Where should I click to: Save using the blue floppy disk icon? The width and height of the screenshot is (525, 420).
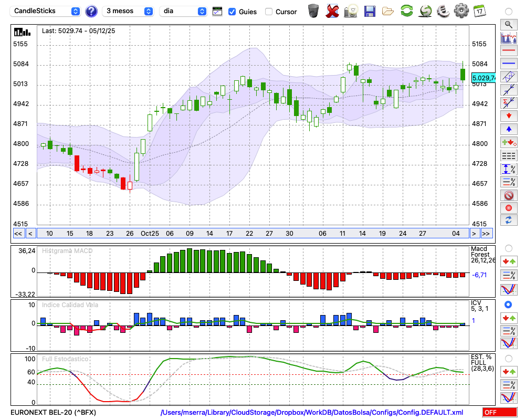(x=370, y=10)
